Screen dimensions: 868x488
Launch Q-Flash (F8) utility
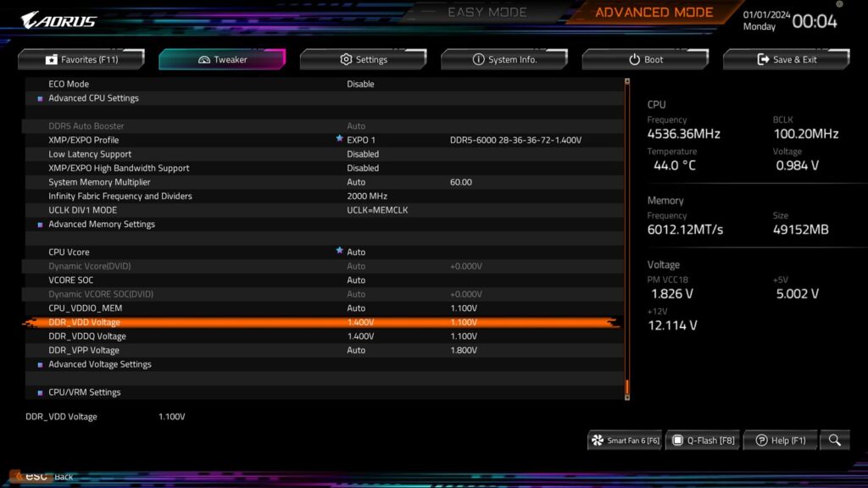(x=703, y=441)
